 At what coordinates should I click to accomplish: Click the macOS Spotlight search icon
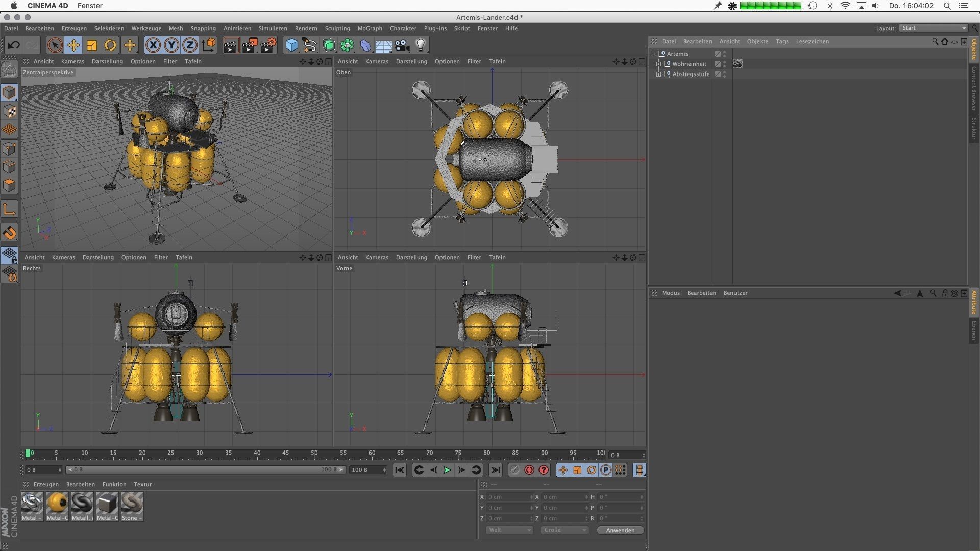coord(947,6)
